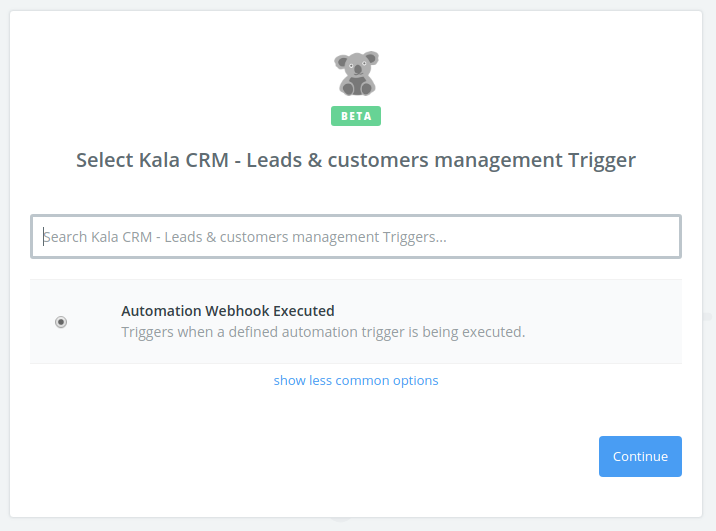Click the search placeholder text for Triggers

(245, 237)
